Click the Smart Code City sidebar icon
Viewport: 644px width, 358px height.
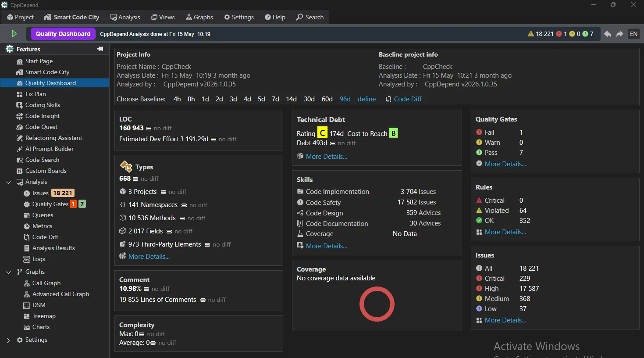pos(20,72)
